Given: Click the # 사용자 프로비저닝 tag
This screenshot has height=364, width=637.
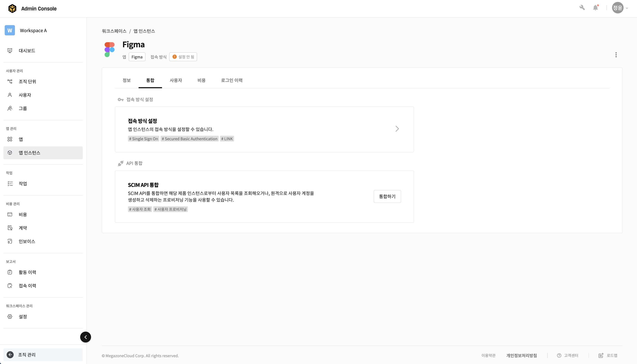Looking at the screenshot, I should point(171,209).
